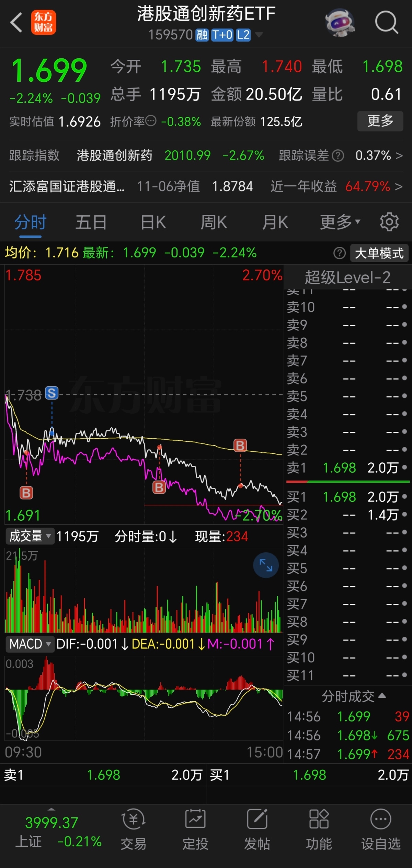Tap the volume bar chart area
The image size is (412, 868).
point(144,590)
